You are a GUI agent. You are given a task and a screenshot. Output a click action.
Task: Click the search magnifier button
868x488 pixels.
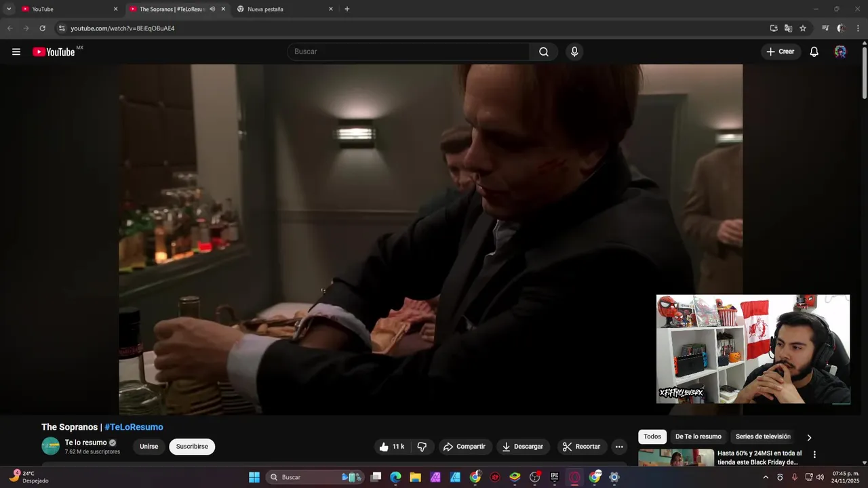pos(544,52)
